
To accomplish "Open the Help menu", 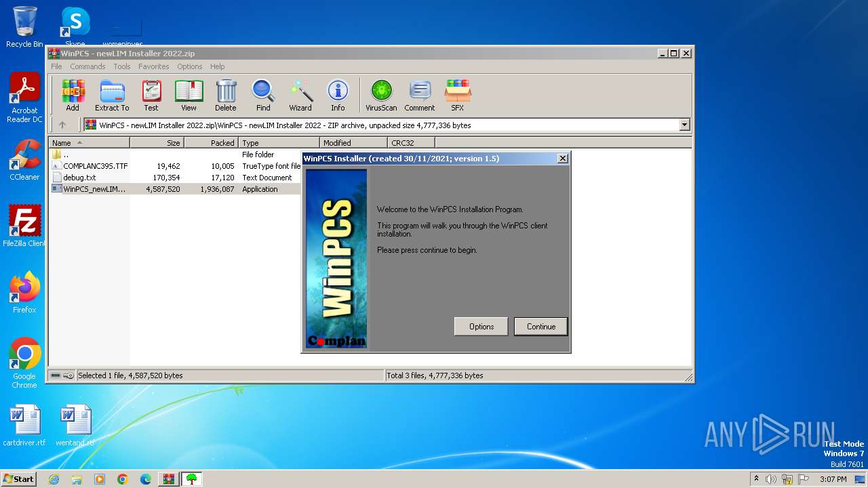I will pos(217,66).
